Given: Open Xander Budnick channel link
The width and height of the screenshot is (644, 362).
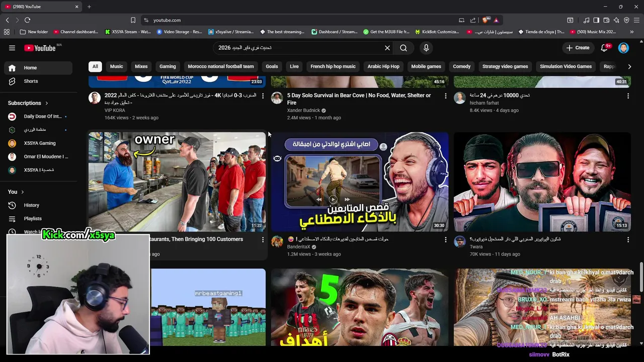Looking at the screenshot, I should tap(303, 110).
